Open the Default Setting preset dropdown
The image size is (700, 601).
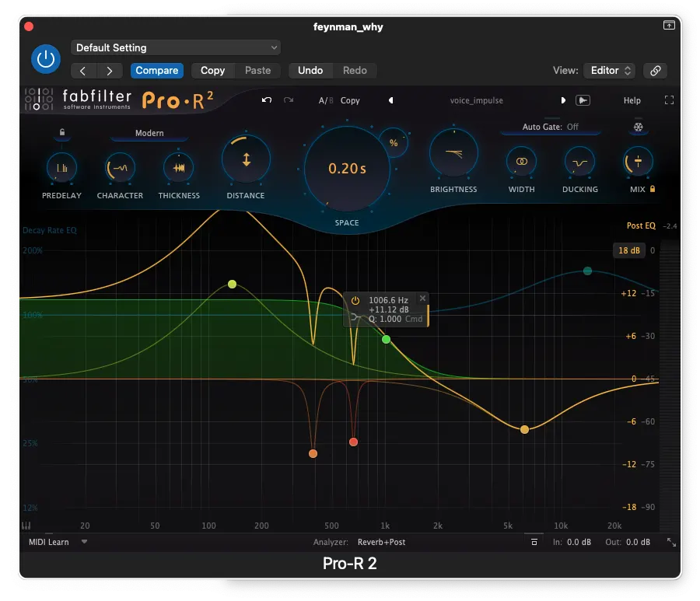click(176, 47)
